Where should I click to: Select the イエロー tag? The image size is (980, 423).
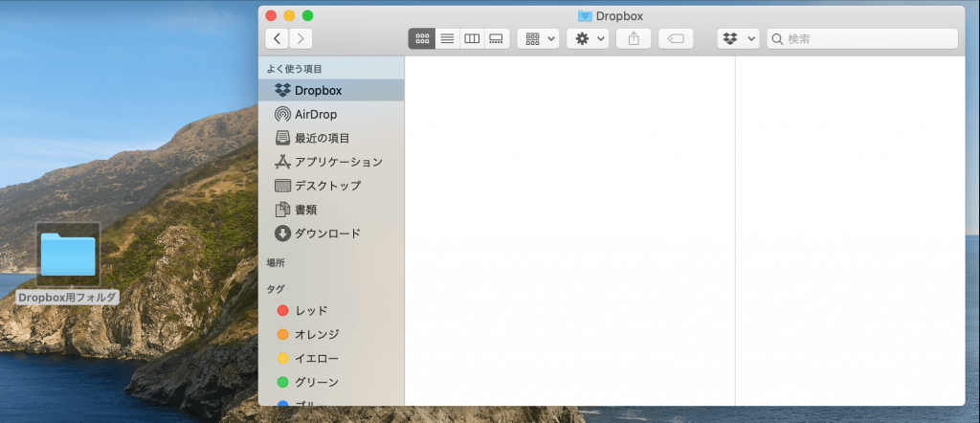pos(331,358)
